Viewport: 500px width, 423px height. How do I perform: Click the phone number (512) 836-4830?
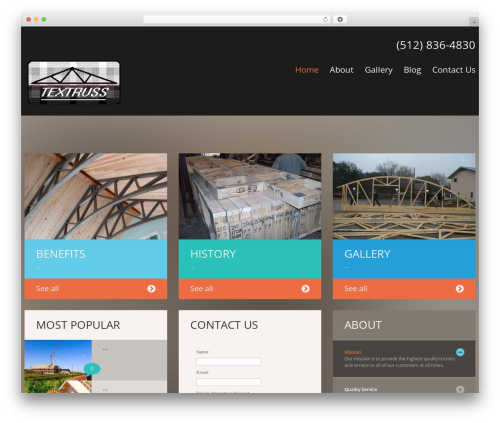436,45
